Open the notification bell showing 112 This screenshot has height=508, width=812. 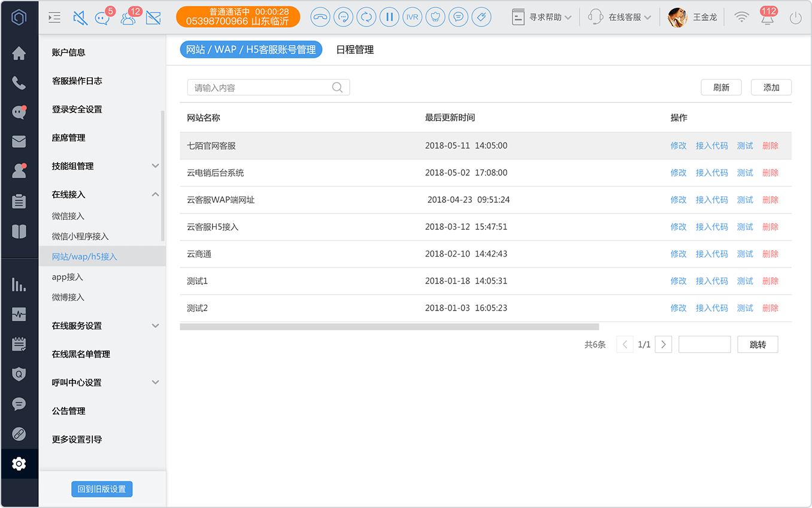[x=767, y=17]
